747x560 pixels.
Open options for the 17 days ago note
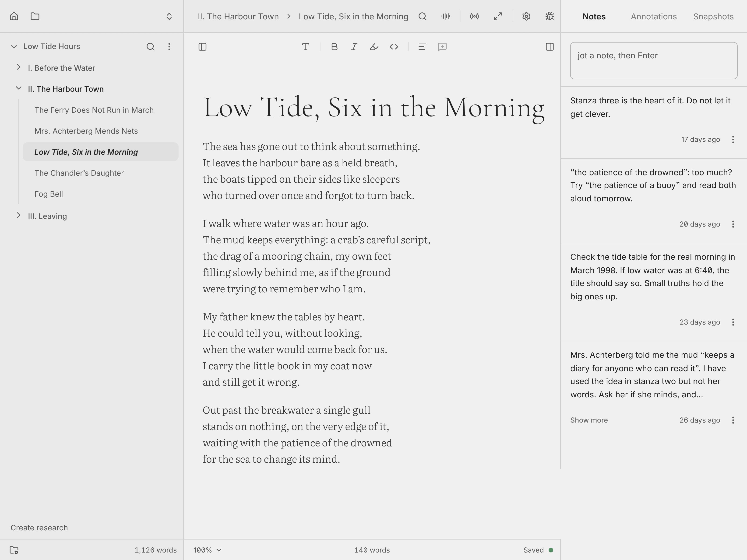pyautogui.click(x=733, y=139)
